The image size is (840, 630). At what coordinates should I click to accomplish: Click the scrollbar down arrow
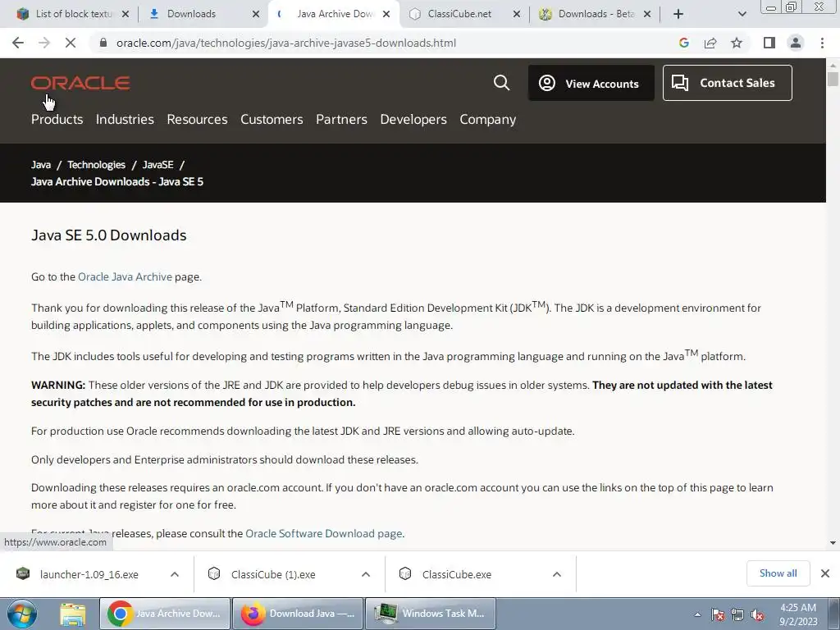833,543
